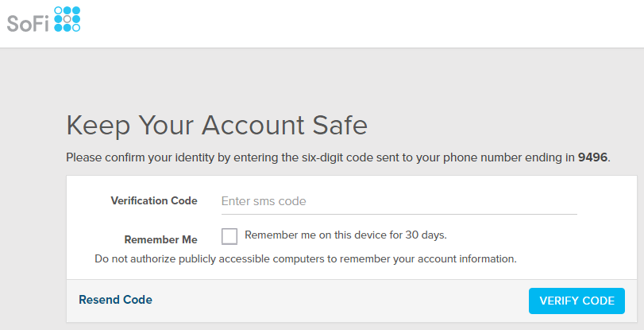The image size is (644, 330).
Task: Click the bold Remember Me label
Action: coord(161,239)
